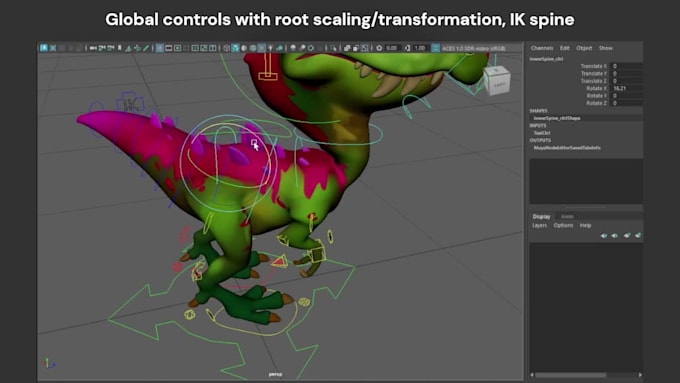
Task: Toggle color management view transform button
Action: (x=435, y=48)
